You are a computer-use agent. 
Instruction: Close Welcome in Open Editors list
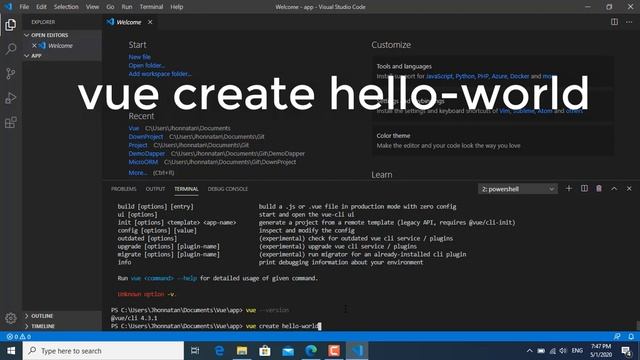point(34,45)
